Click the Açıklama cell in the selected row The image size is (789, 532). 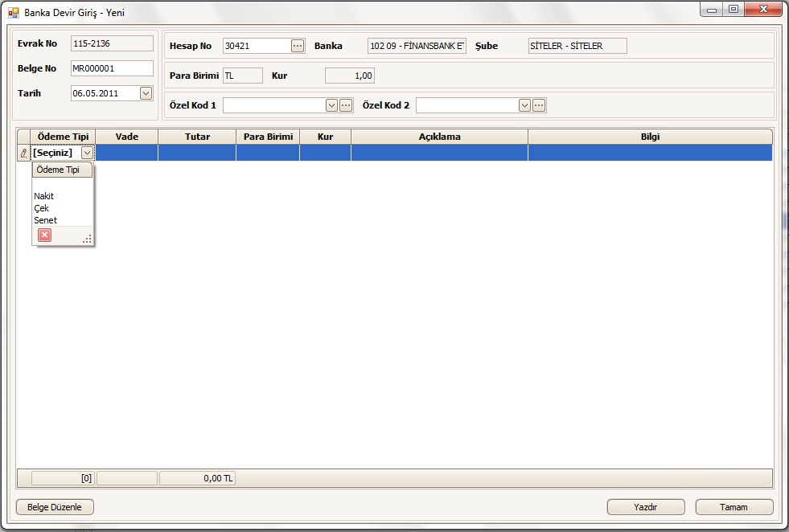pyautogui.click(x=440, y=153)
